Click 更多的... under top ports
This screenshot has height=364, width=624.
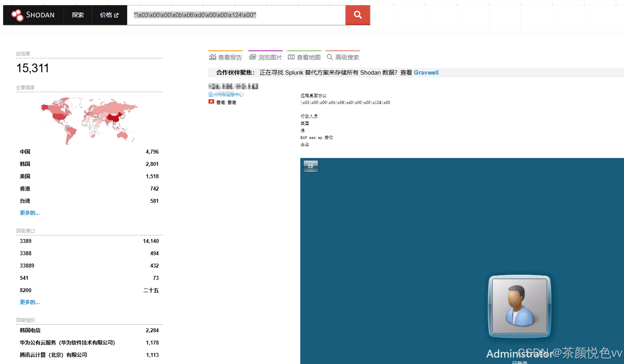point(30,302)
